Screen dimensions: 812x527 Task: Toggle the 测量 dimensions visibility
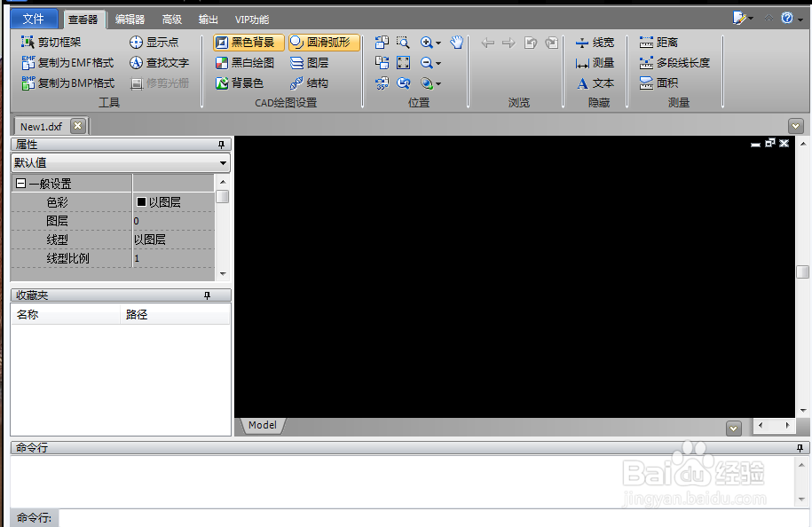(595, 63)
